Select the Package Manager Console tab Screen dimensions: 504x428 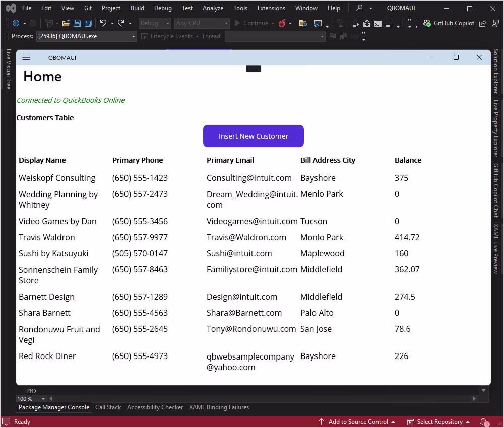click(54, 407)
